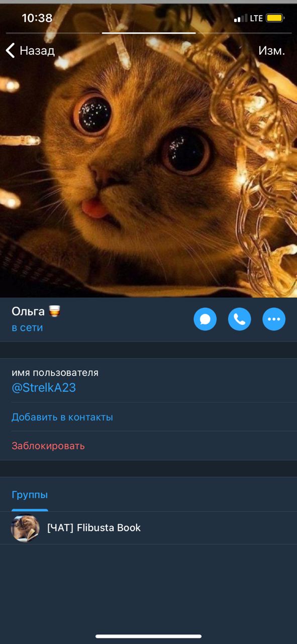Click the LTE network indicator
297x644 pixels.
tap(256, 18)
